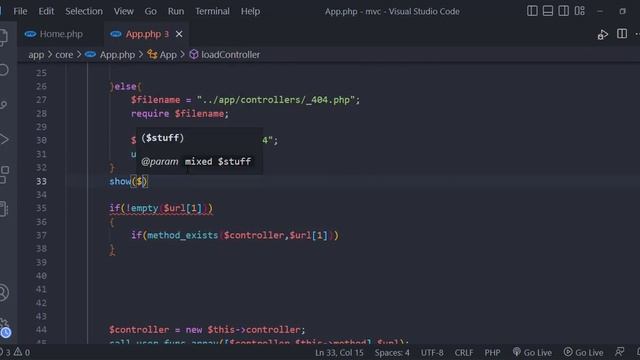The height and width of the screenshot is (360, 640).
Task: Click 'require $filename;' line
Action: (x=180, y=114)
